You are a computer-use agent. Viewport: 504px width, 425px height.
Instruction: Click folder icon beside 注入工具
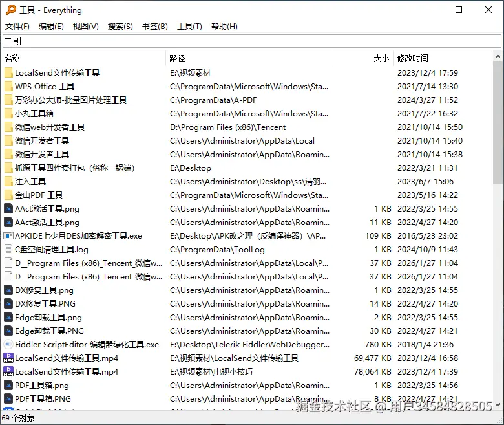(8, 182)
